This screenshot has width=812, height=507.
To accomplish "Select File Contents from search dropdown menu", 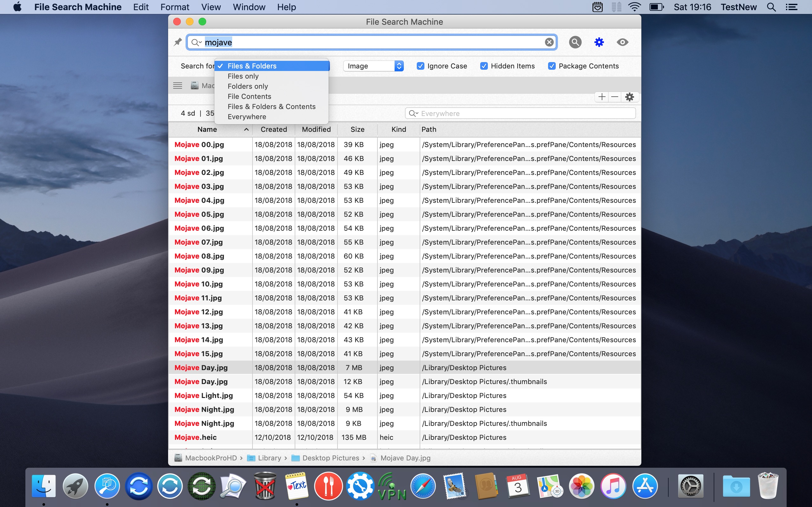I will click(249, 96).
